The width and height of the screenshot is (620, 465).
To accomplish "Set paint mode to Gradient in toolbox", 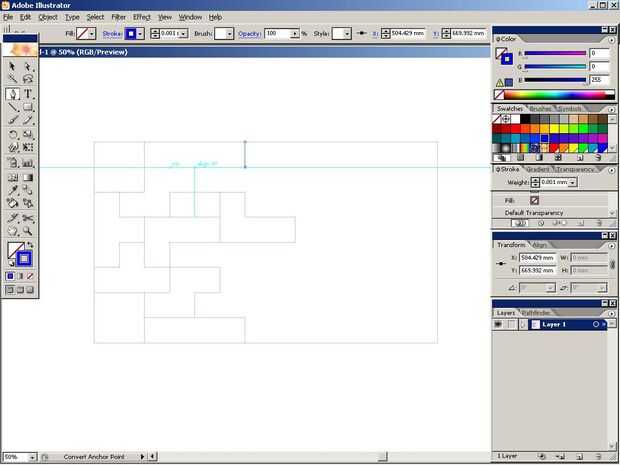I will click(x=20, y=276).
